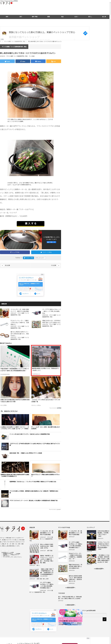Viewport: 111px width, 644px height.
Task: Click the Tweet button under the article title
Action: pos(7,61)
